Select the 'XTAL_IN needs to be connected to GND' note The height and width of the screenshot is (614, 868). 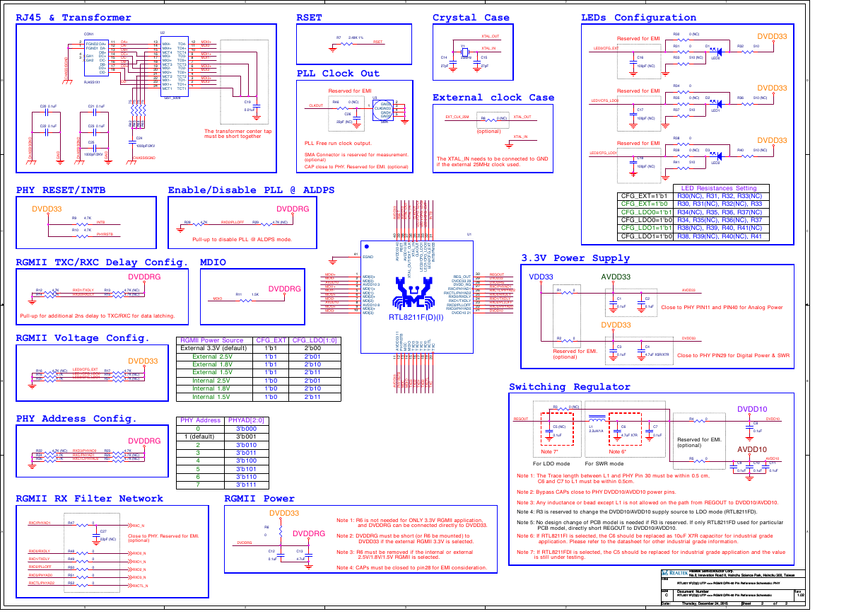(x=493, y=161)
